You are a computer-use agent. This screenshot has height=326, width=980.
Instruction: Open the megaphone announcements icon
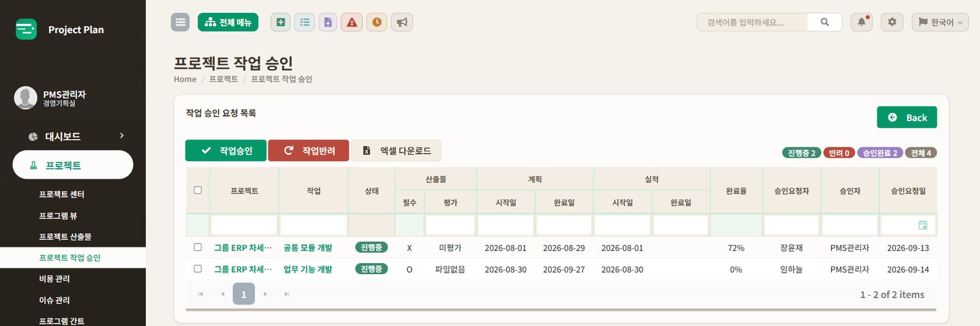402,22
